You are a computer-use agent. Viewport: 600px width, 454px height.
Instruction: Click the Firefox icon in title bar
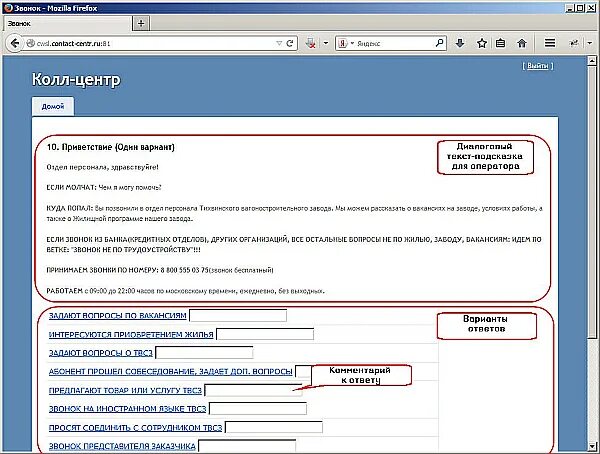(x=8, y=8)
